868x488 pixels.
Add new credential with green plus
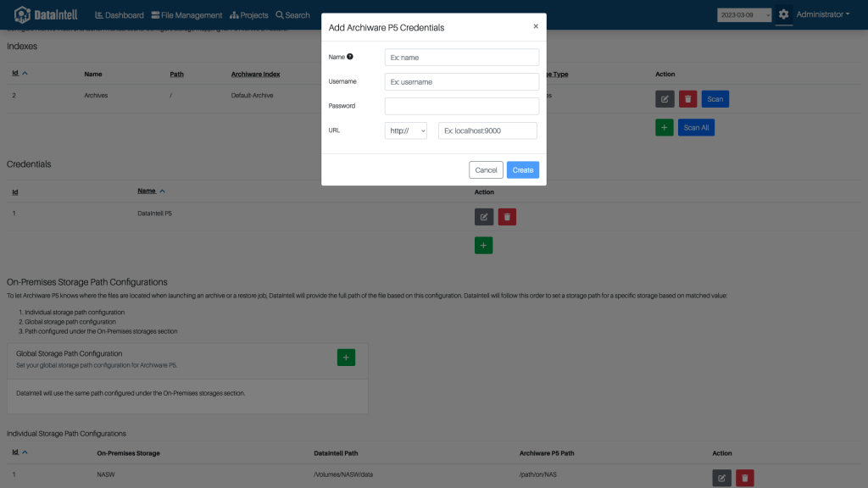(483, 245)
